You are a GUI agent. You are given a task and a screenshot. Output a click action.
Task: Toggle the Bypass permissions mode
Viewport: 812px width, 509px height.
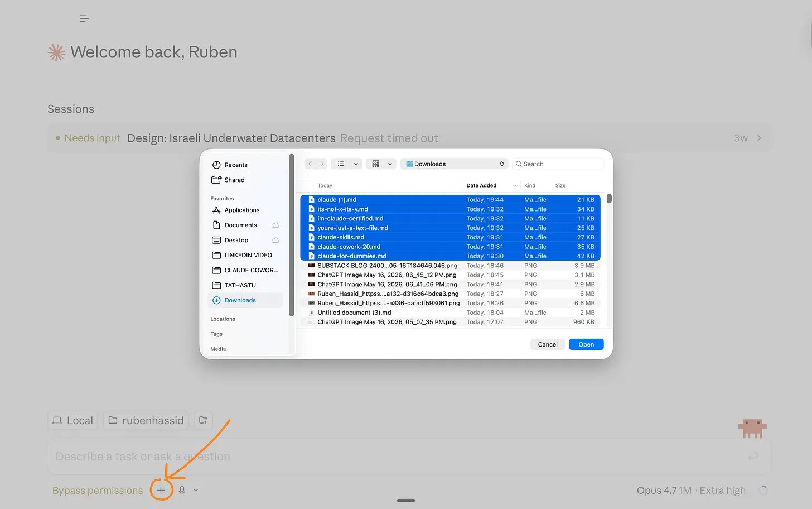(x=98, y=490)
